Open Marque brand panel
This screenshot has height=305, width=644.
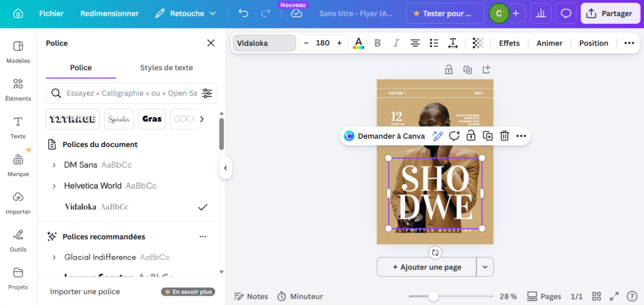[x=18, y=165]
